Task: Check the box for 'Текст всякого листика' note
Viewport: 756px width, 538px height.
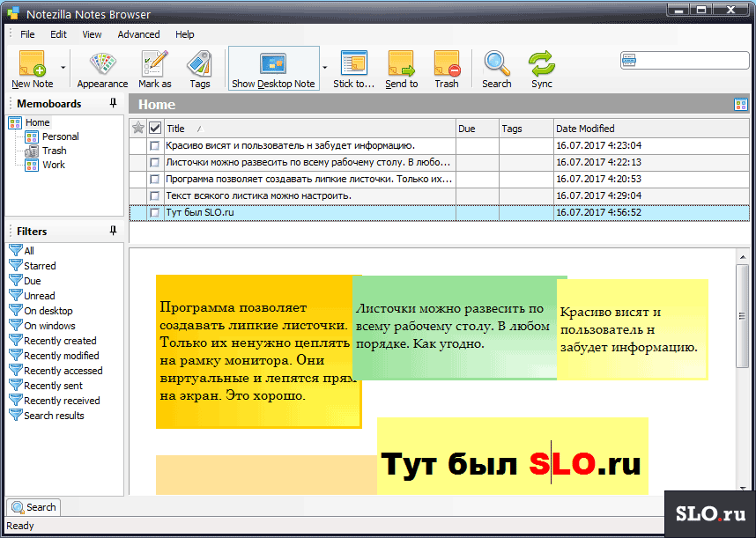Action: pyautogui.click(x=155, y=196)
